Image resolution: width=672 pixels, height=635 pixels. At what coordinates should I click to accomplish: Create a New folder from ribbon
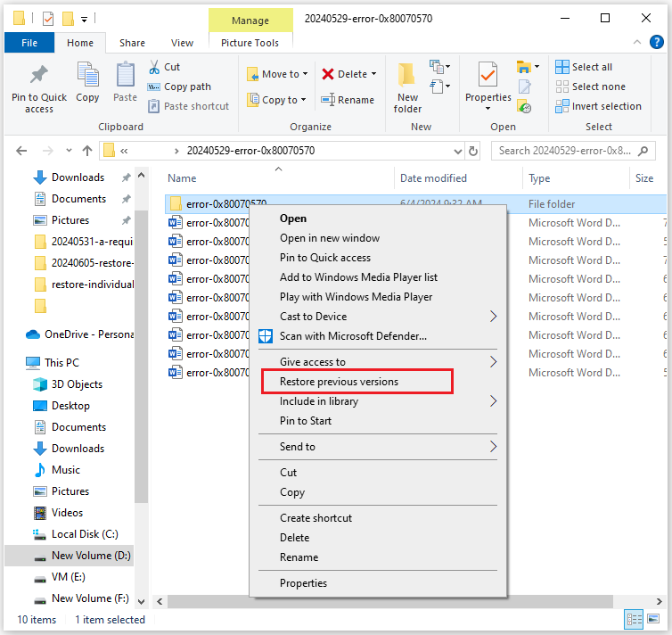point(407,88)
